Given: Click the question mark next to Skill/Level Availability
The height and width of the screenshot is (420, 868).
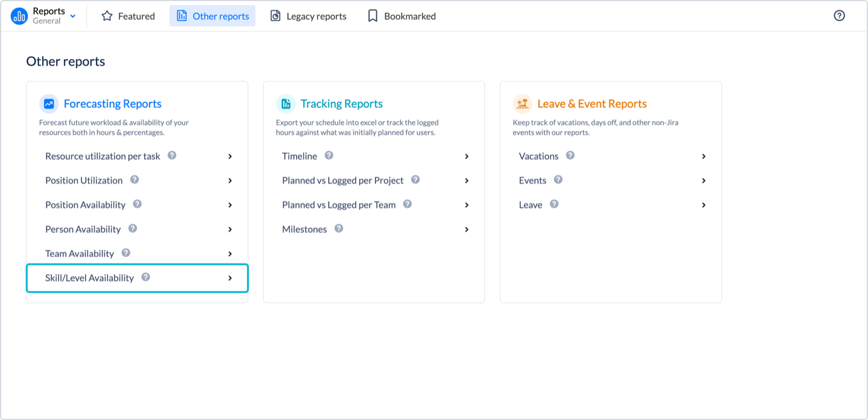Looking at the screenshot, I should point(146,277).
